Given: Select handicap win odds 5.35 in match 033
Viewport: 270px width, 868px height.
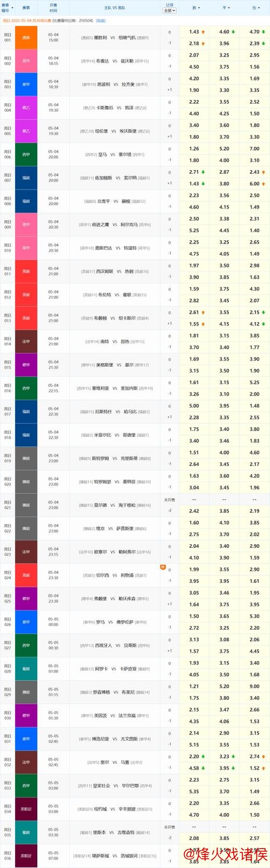Looking at the screenshot, I should coord(194,791).
